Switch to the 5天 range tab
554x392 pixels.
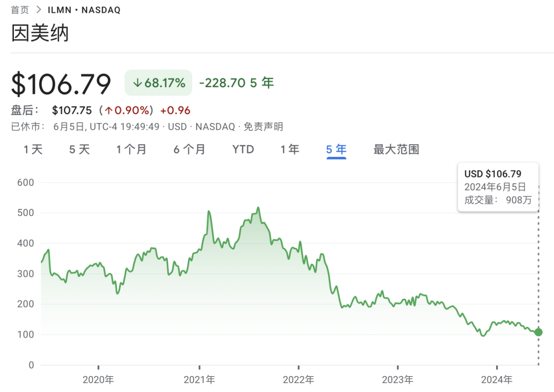pyautogui.click(x=80, y=149)
